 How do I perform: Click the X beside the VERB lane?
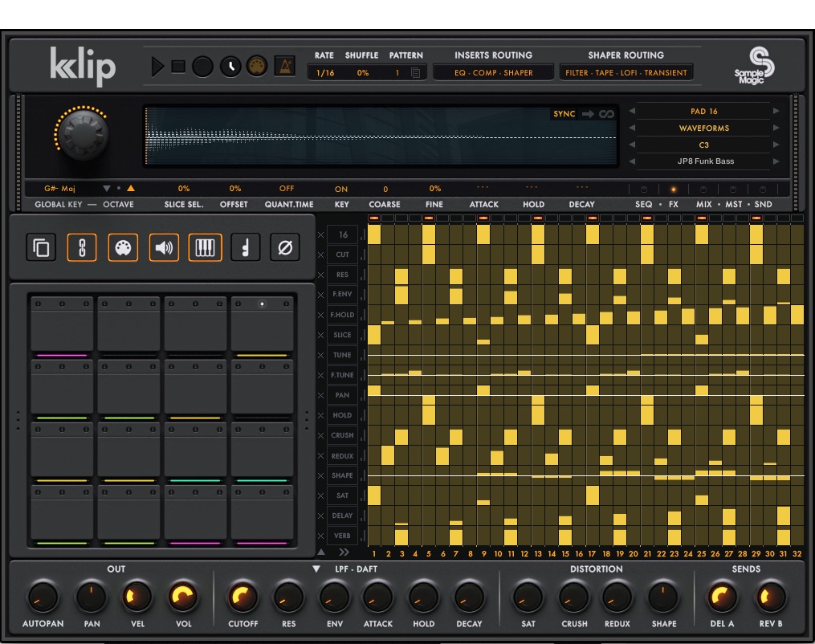click(320, 536)
